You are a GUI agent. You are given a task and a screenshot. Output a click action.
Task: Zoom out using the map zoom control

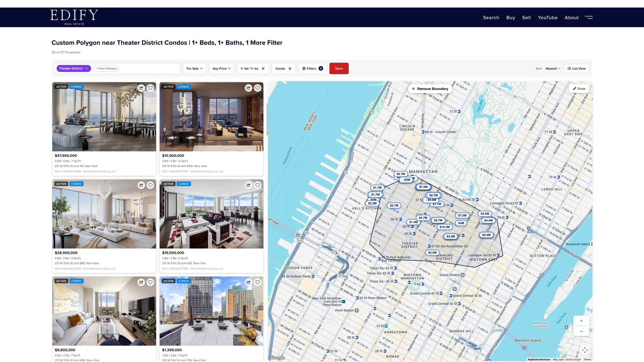point(581,331)
